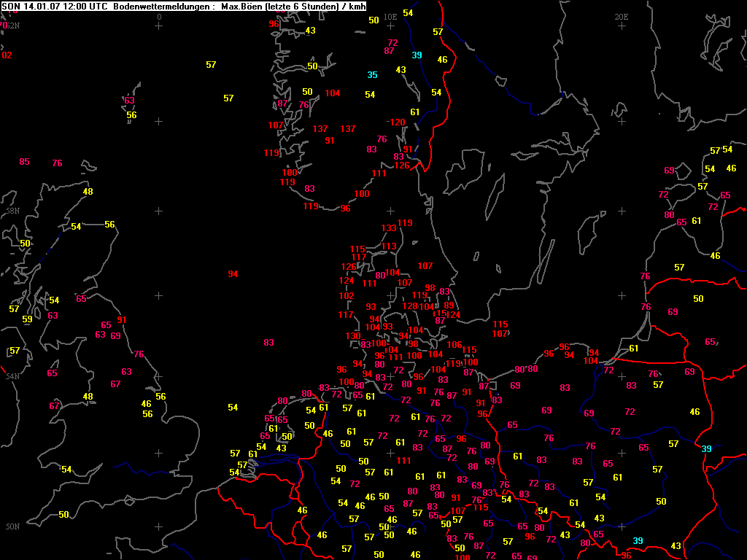Click the 130 gust value
The image size is (747, 560).
pyautogui.click(x=353, y=336)
